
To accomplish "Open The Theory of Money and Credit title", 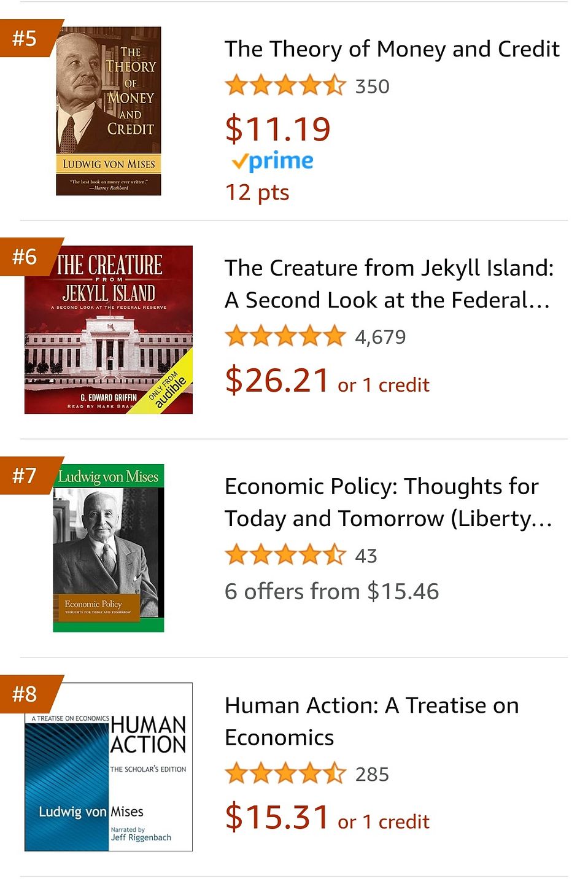I will coord(392,48).
